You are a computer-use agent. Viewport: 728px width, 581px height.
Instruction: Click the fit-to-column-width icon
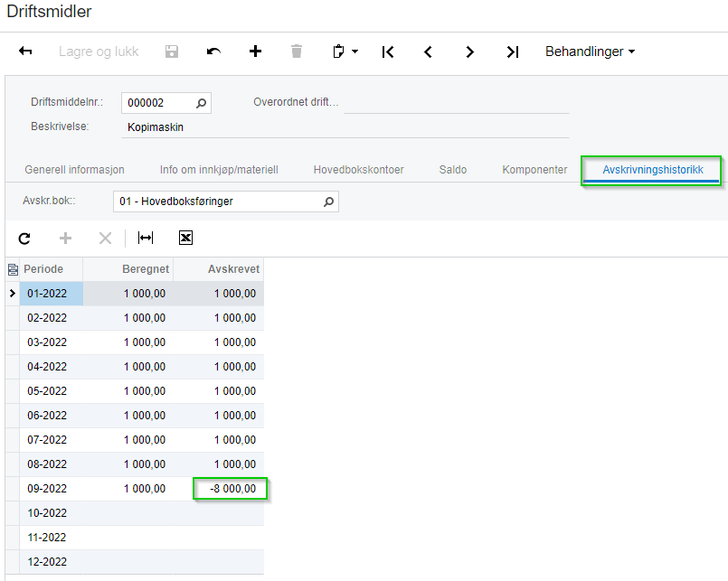pos(146,238)
